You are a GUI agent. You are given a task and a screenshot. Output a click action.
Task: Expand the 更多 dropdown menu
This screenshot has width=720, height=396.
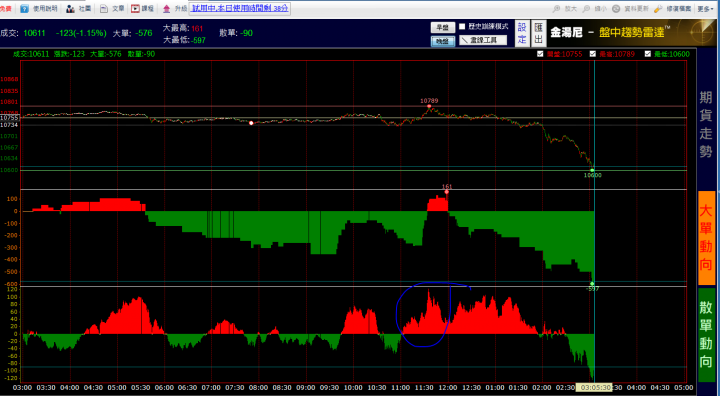coord(705,8)
